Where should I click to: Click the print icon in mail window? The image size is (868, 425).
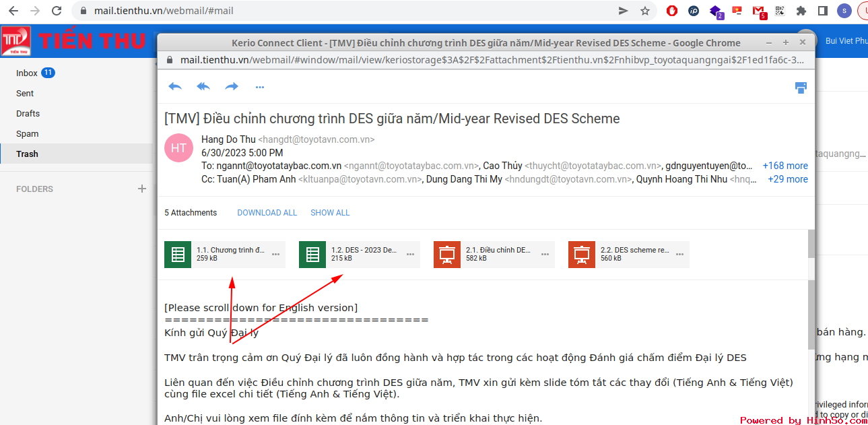(801, 88)
